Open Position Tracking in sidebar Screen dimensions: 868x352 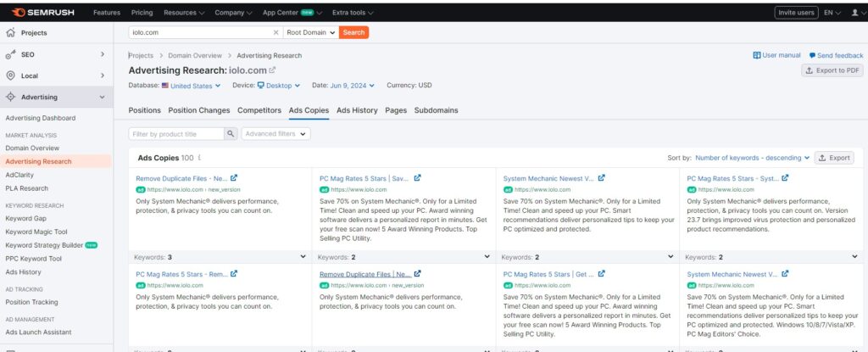[31, 302]
